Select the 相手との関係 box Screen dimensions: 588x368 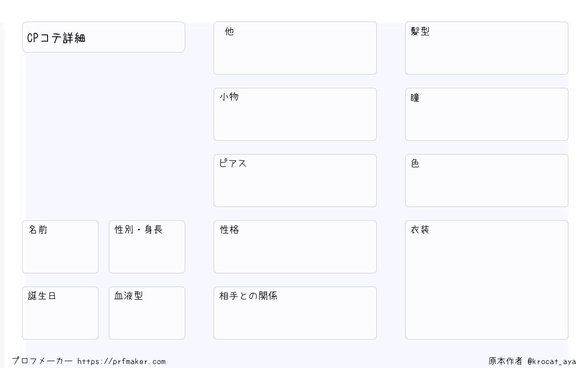(x=295, y=313)
